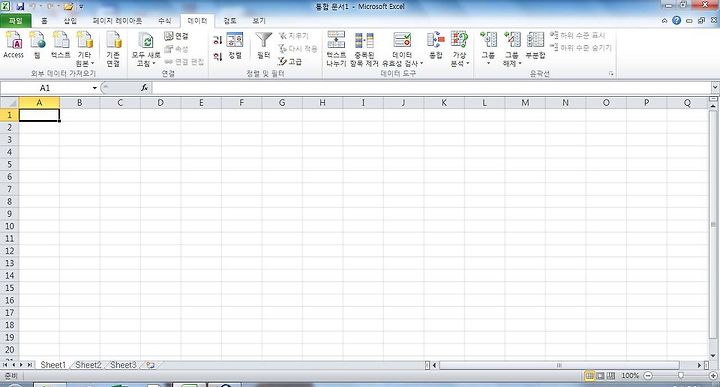720x387 pixels.
Task: Go to first sheet navigation arrow
Action: (5, 365)
